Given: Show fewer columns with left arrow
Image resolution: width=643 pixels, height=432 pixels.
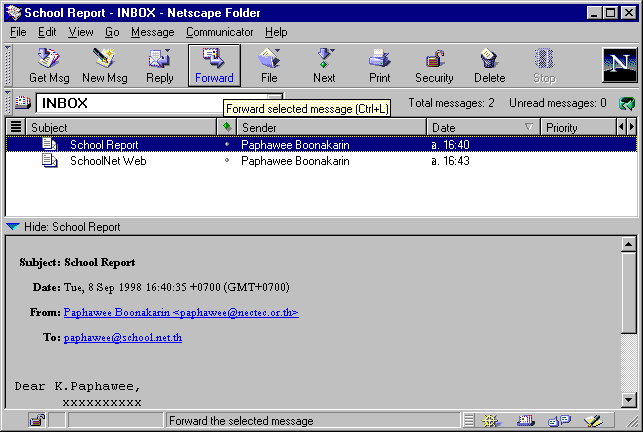Looking at the screenshot, I should tap(621, 127).
